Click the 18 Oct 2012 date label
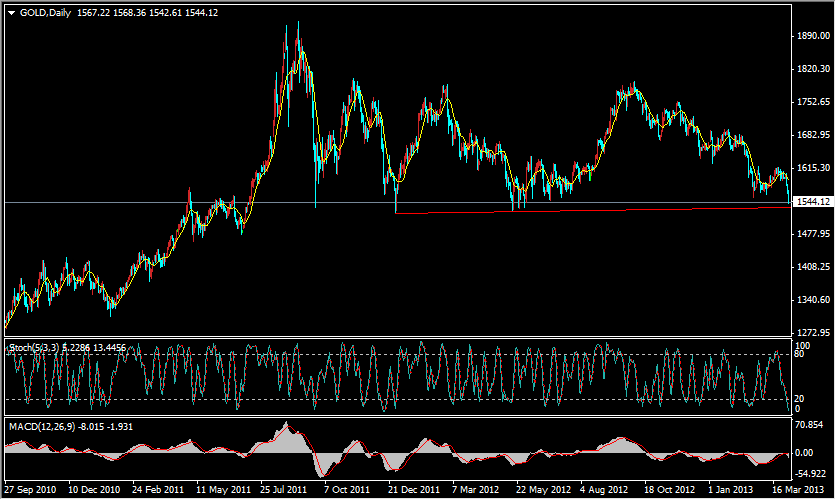 click(670, 489)
